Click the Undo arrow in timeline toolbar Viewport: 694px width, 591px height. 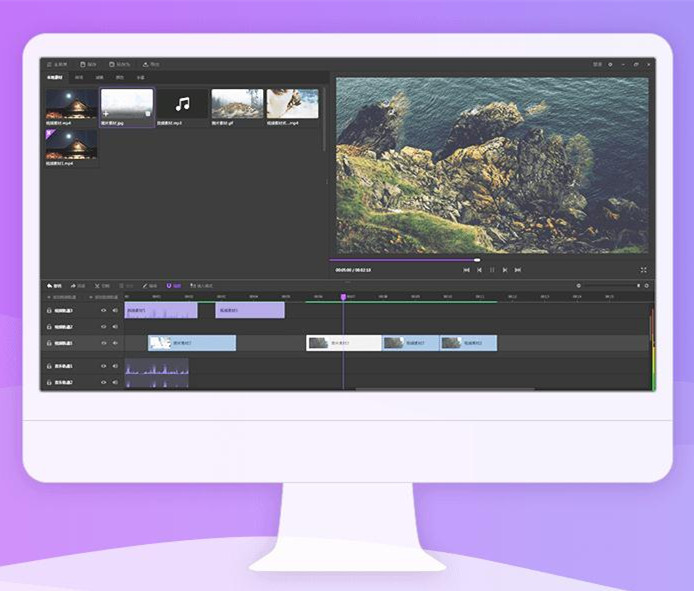click(54, 286)
